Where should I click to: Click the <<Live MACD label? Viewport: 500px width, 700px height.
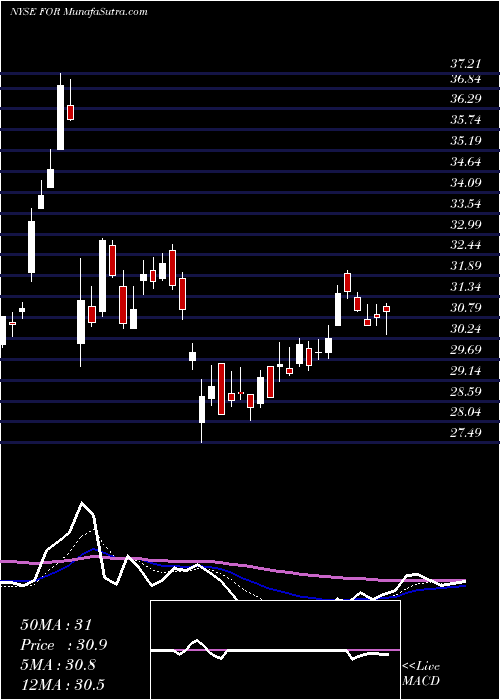point(421,674)
